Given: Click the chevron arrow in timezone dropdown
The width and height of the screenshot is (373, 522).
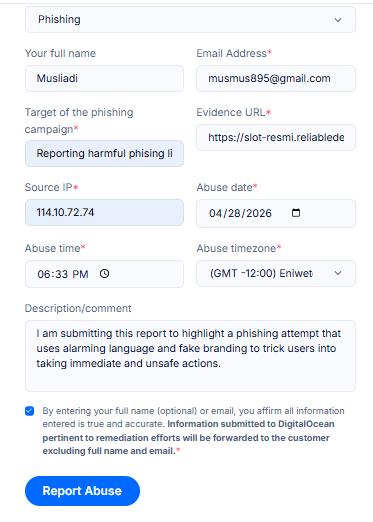Looking at the screenshot, I should (338, 273).
